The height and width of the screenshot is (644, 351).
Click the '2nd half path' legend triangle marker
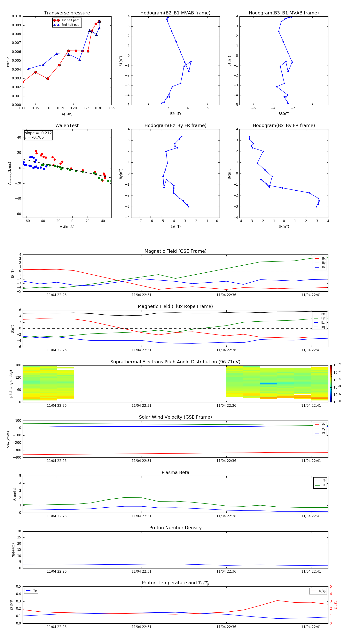pyautogui.click(x=57, y=25)
